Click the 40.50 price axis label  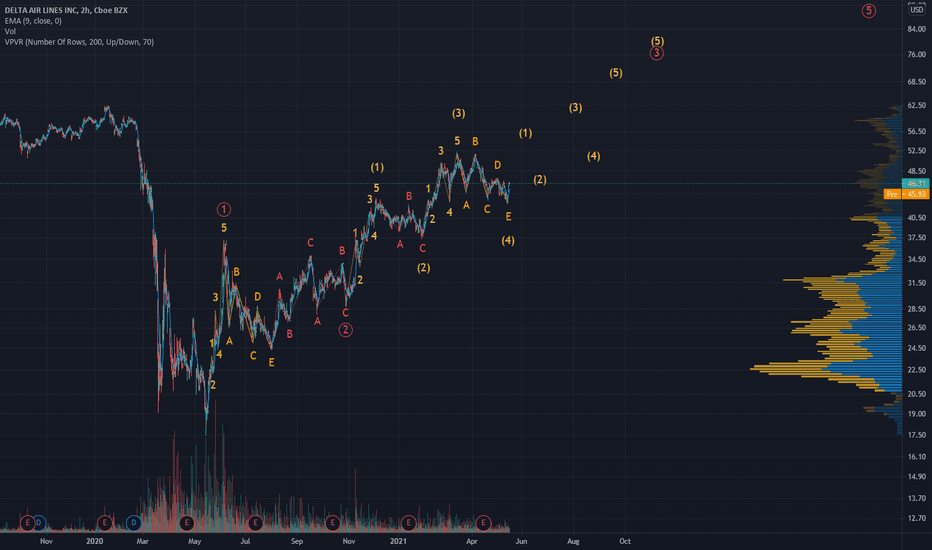pyautogui.click(x=917, y=218)
